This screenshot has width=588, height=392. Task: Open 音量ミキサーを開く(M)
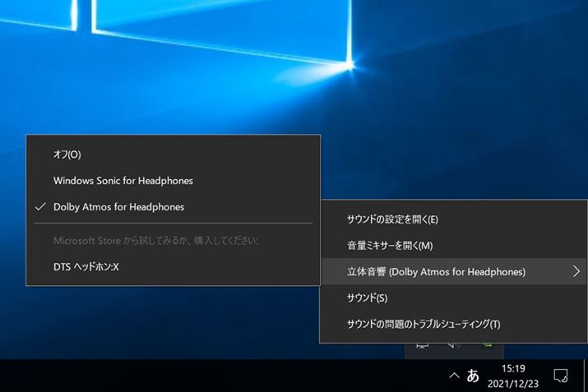(454, 246)
